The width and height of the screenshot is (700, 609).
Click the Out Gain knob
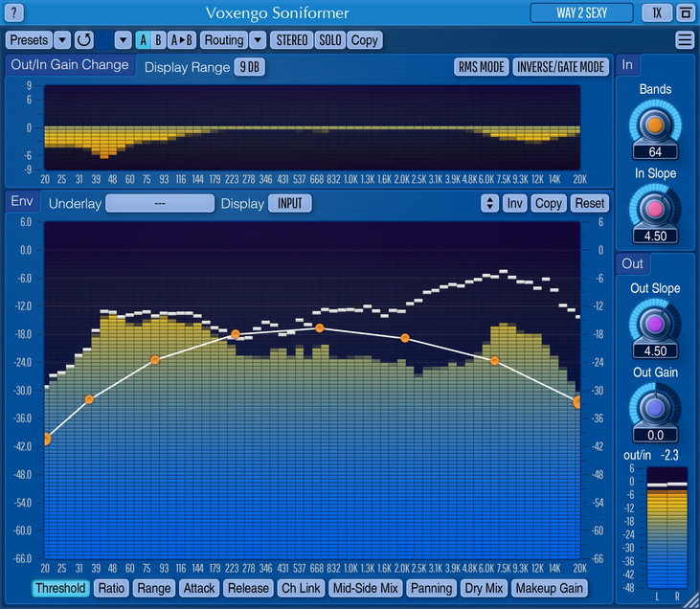(x=655, y=408)
